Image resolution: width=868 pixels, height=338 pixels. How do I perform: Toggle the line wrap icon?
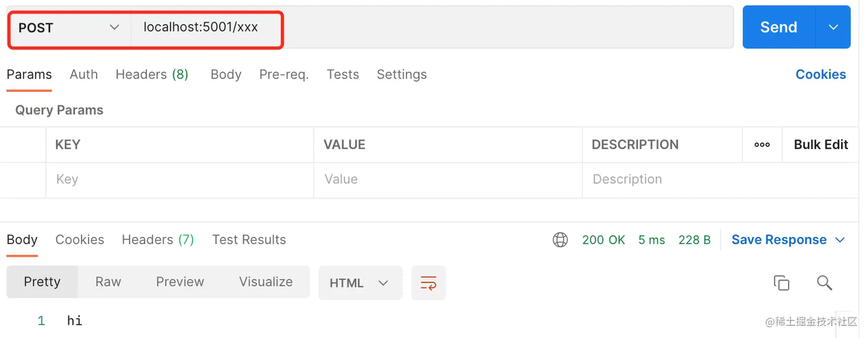tap(428, 283)
